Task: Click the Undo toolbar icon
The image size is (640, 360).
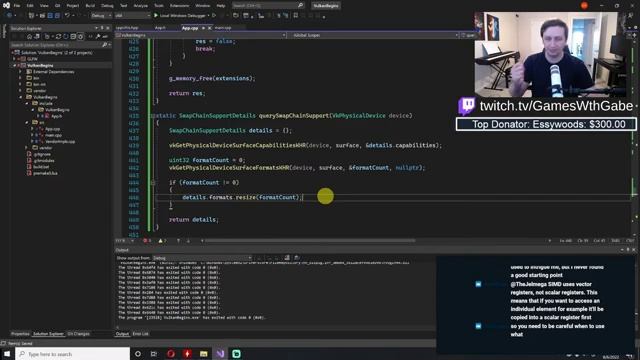Action: [x=67, y=16]
